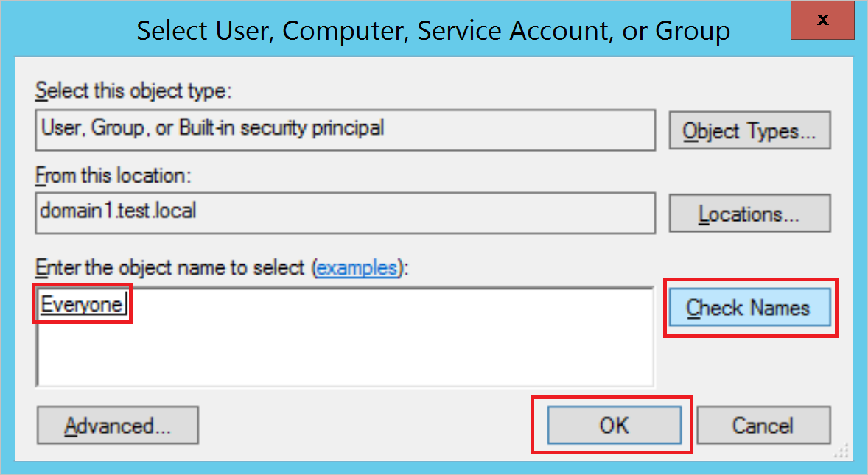Focus the domain1.test.local location field
The height and width of the screenshot is (475, 868).
point(345,211)
